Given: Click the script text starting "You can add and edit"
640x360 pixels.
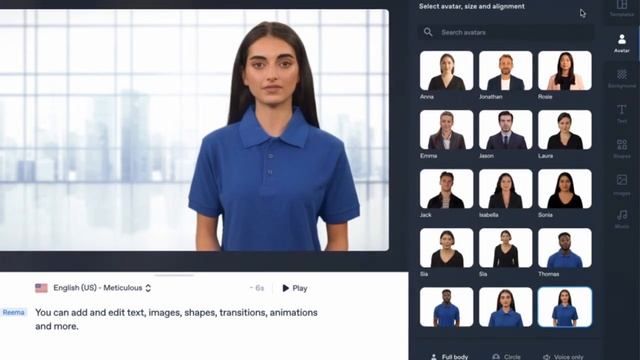Looking at the screenshot, I should pyautogui.click(x=176, y=319).
